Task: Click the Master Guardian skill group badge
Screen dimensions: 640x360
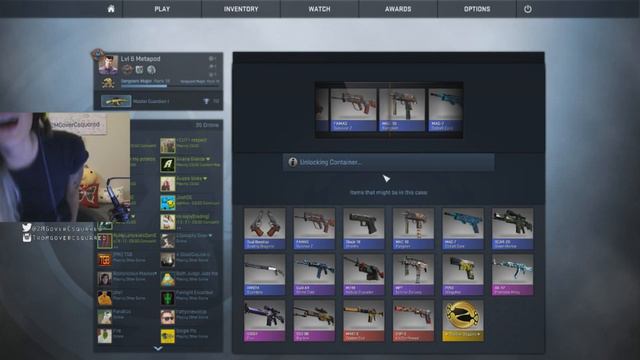Action: (116, 101)
